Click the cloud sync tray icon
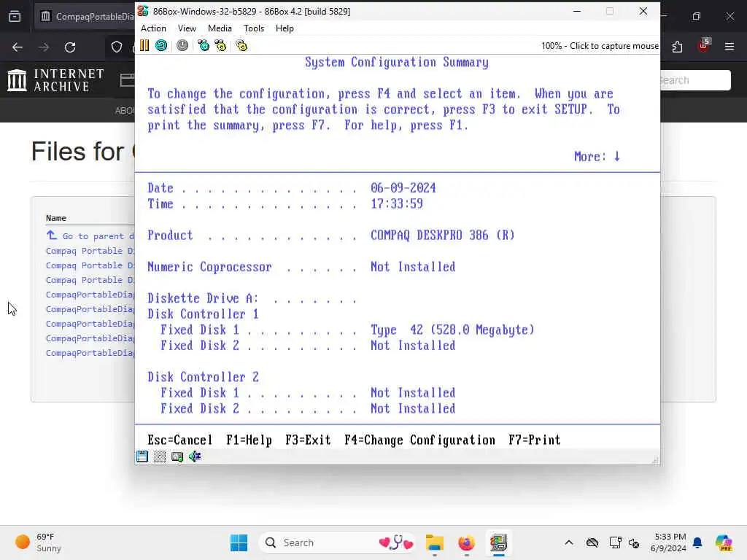Image resolution: width=747 pixels, height=560 pixels. [x=592, y=542]
